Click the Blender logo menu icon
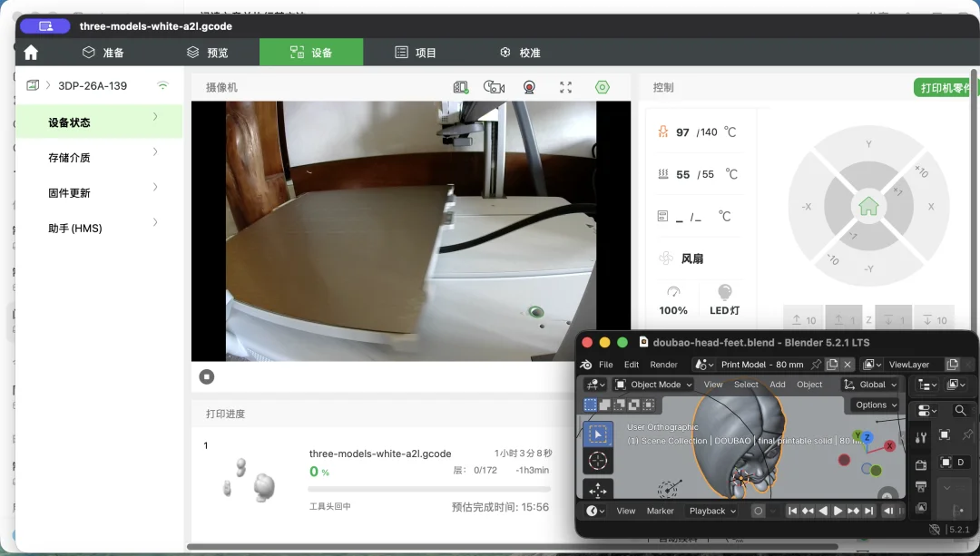This screenshot has width=980, height=556. click(x=585, y=365)
